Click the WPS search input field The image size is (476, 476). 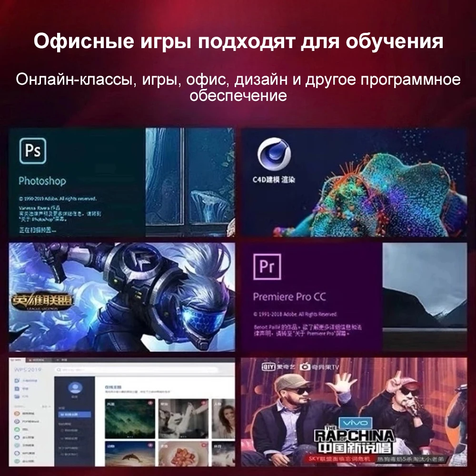pyautogui.click(x=136, y=370)
